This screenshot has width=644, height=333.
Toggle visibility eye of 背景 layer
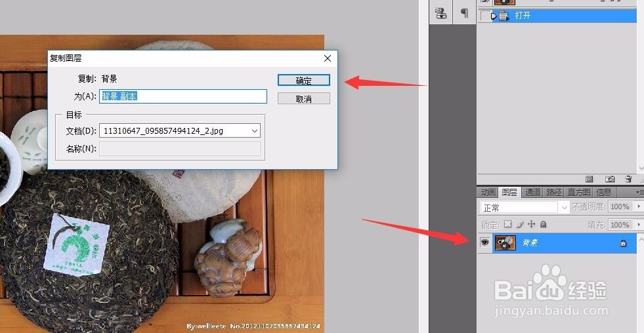(484, 243)
